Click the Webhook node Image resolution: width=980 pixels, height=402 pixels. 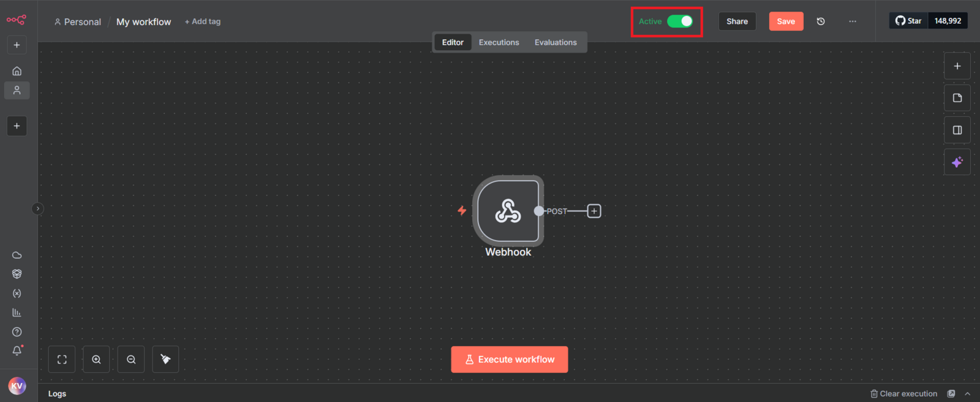coord(508,211)
